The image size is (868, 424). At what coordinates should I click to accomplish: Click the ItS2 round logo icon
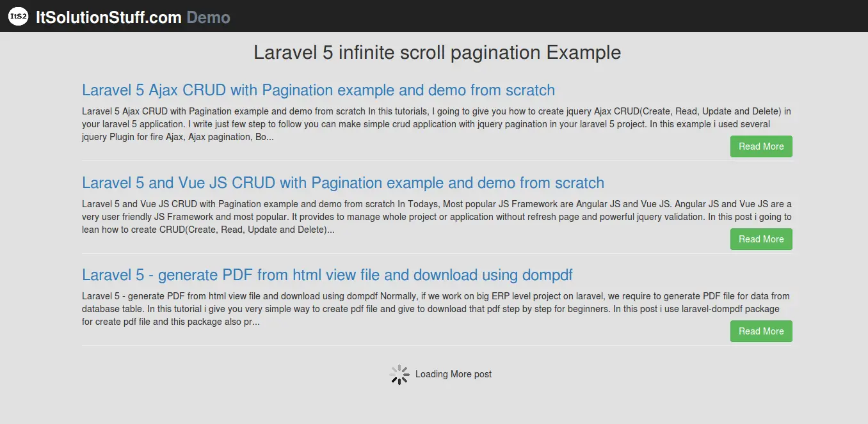[x=18, y=17]
